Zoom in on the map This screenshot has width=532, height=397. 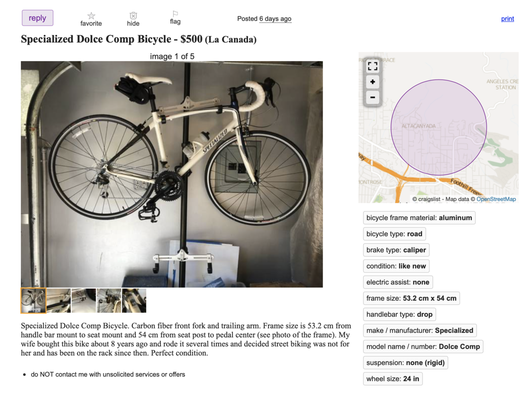pyautogui.click(x=373, y=82)
